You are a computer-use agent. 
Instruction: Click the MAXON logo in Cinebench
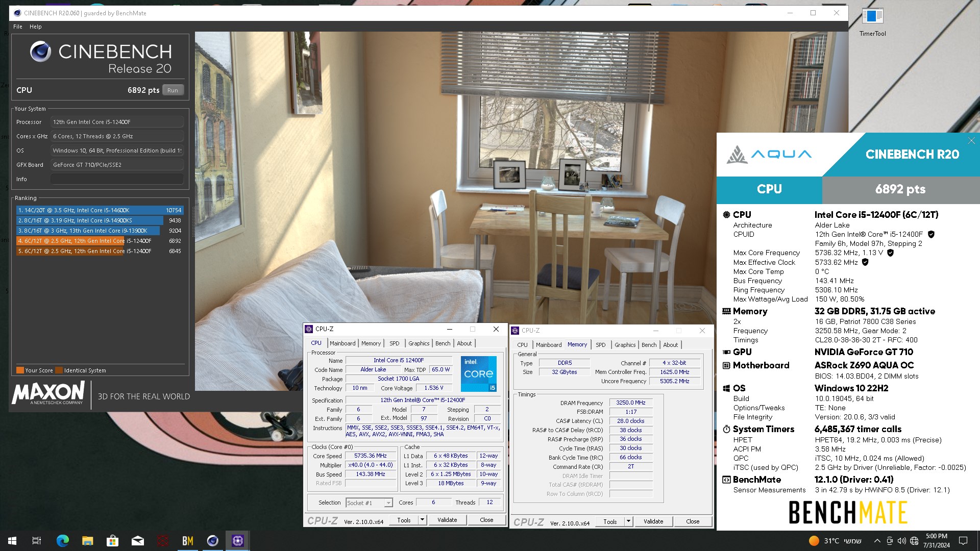(48, 393)
